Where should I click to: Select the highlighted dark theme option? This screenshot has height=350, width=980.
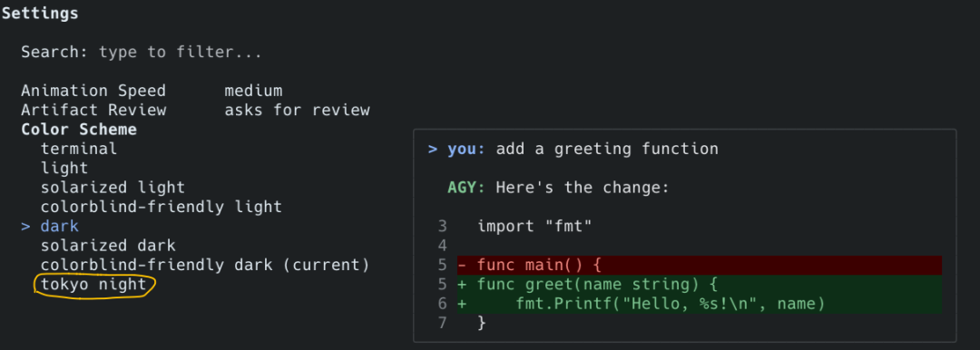60,227
